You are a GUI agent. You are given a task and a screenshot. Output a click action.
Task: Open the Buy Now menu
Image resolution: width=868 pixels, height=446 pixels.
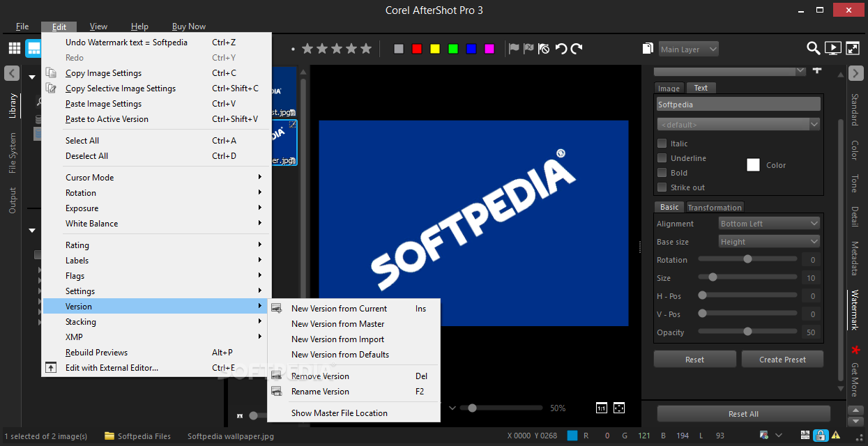tap(188, 26)
